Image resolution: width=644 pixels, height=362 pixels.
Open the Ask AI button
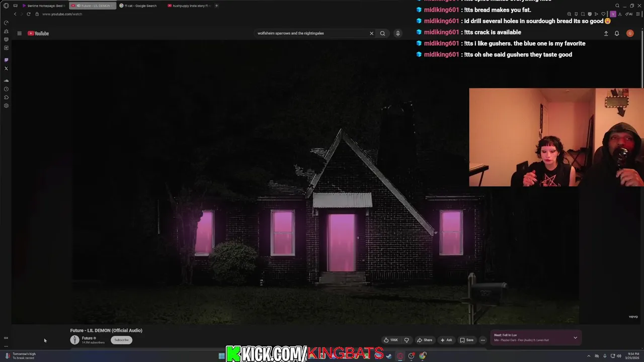point(446,340)
